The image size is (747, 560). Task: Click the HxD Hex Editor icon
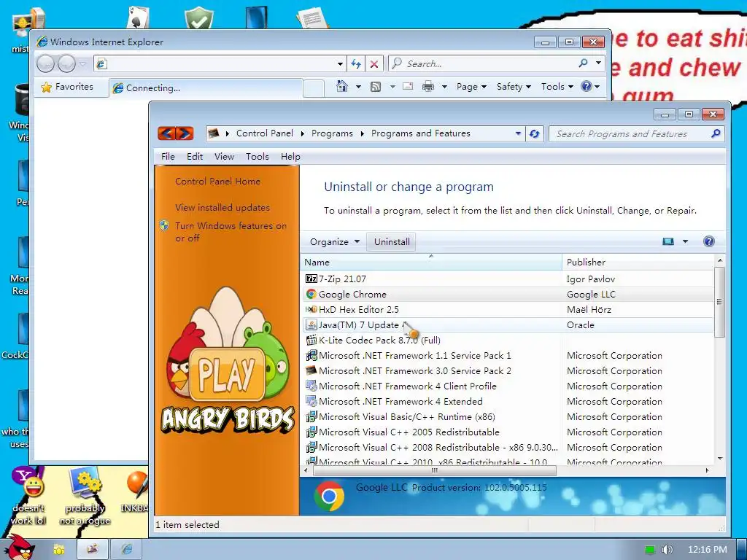pos(311,309)
